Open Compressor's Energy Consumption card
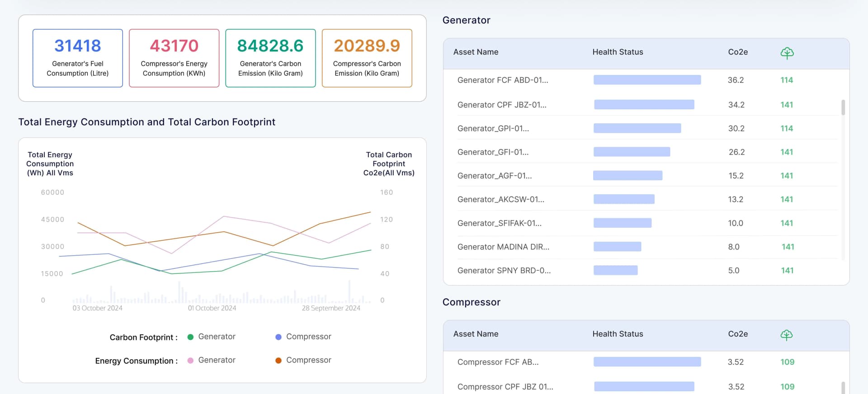 tap(174, 58)
